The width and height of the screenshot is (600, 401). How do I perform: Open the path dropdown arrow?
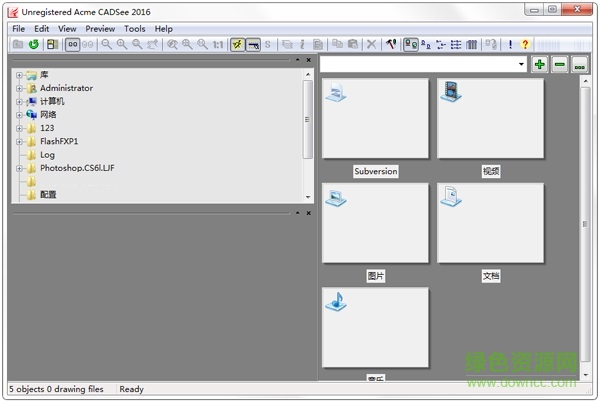tap(521, 64)
